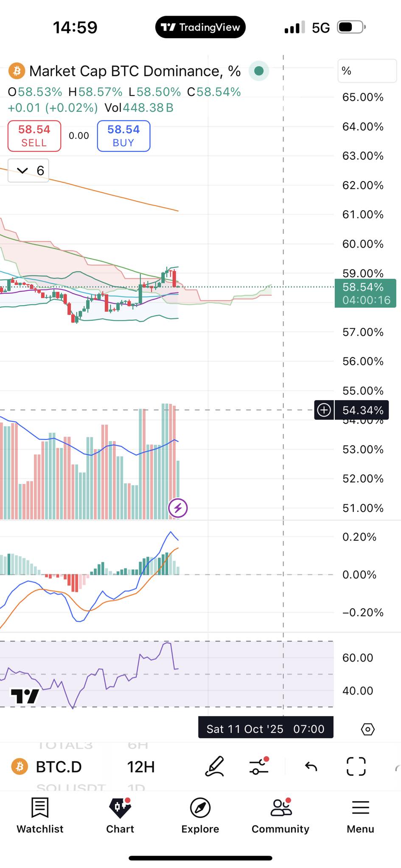
Task: Tap the green market status dot
Action: (x=259, y=71)
